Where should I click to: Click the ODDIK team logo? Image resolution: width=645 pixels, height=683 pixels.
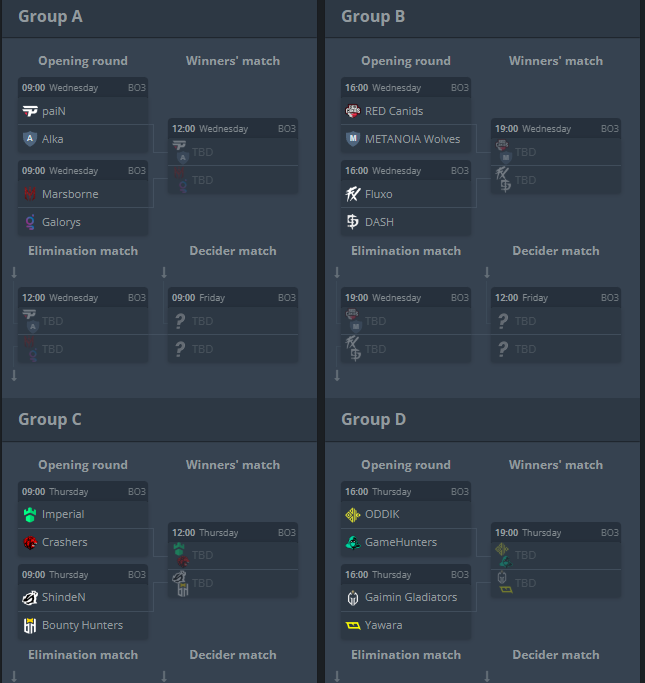tap(353, 514)
